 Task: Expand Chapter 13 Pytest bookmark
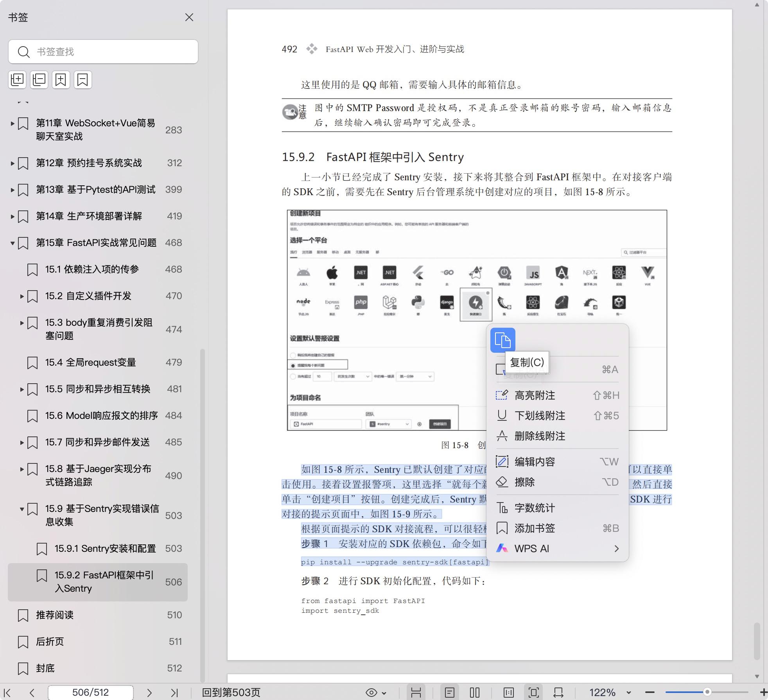coord(13,190)
